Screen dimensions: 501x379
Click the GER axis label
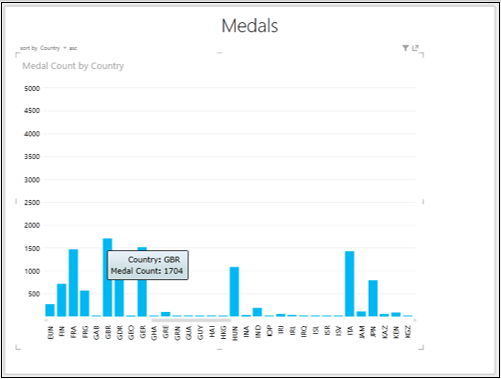point(143,332)
